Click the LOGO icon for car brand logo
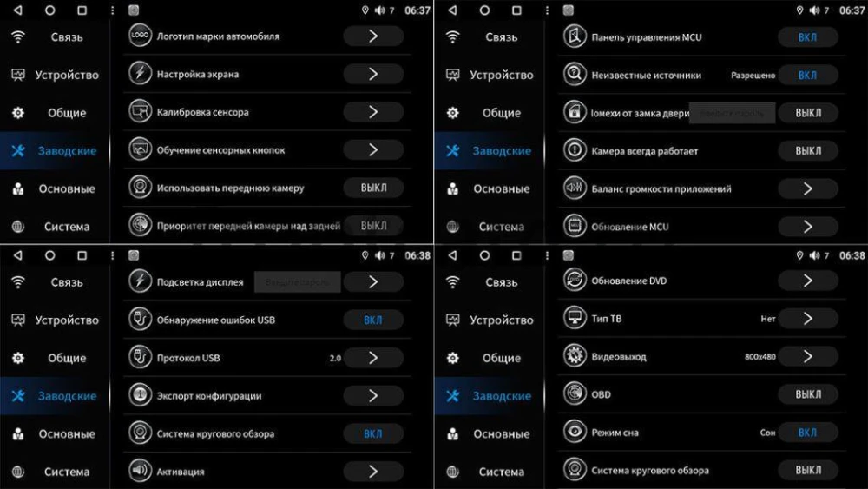868x489 pixels. click(140, 36)
